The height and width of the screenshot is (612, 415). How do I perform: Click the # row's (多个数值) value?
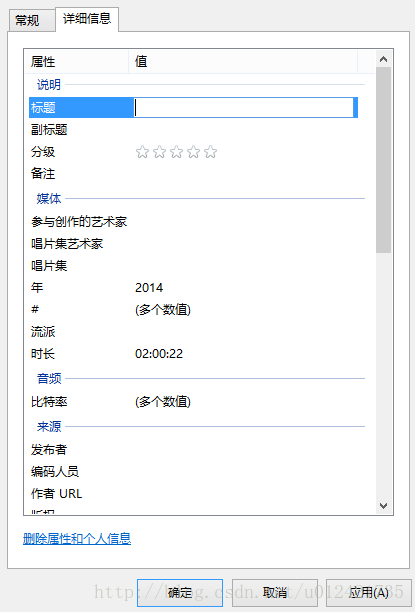[163, 310]
